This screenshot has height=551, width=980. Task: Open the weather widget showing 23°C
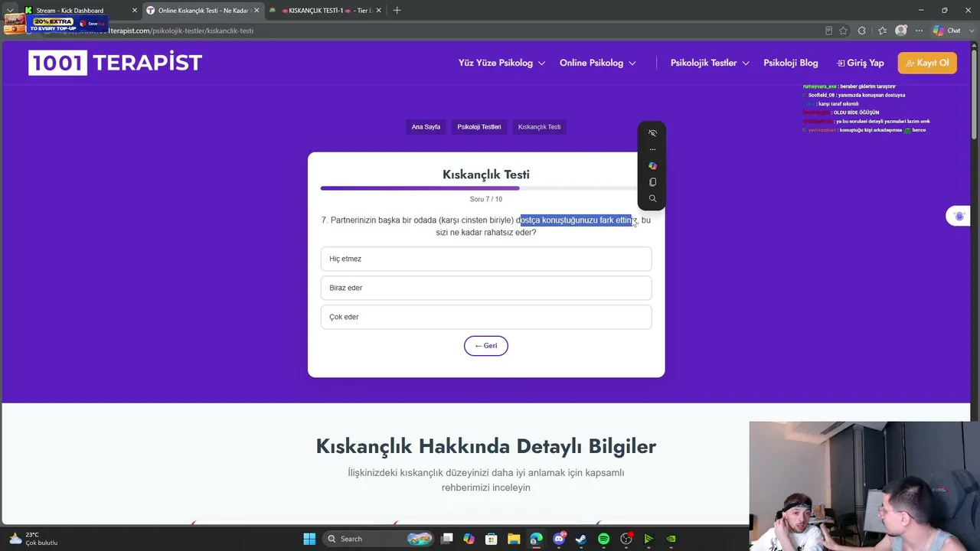pos(33,539)
